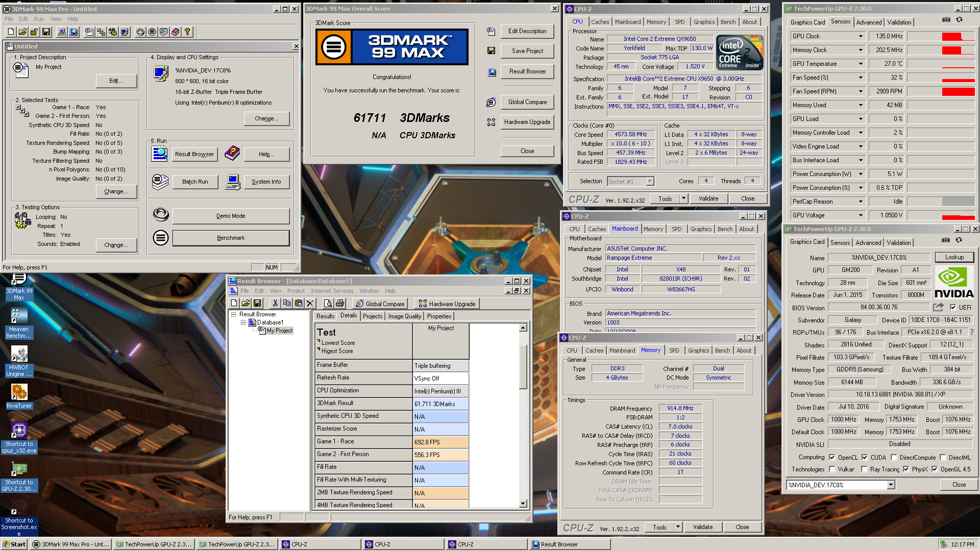Open Run menu in 3DMark 99 Max Pro
This screenshot has height=551, width=980.
click(x=39, y=19)
